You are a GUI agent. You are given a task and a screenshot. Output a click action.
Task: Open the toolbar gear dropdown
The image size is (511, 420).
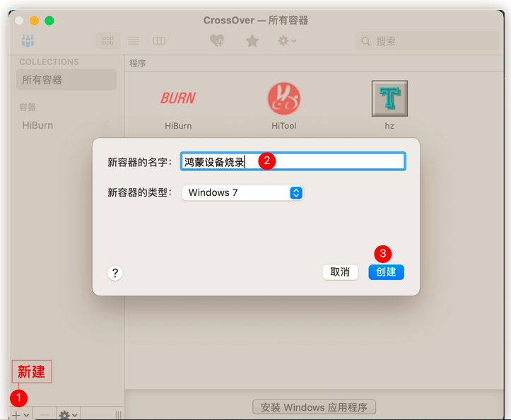point(287,41)
